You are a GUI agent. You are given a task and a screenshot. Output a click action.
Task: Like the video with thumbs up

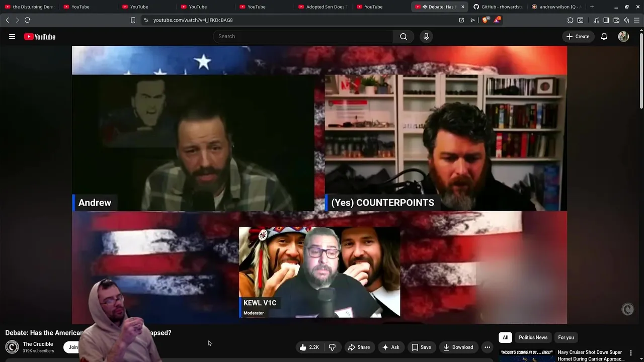(x=309, y=347)
